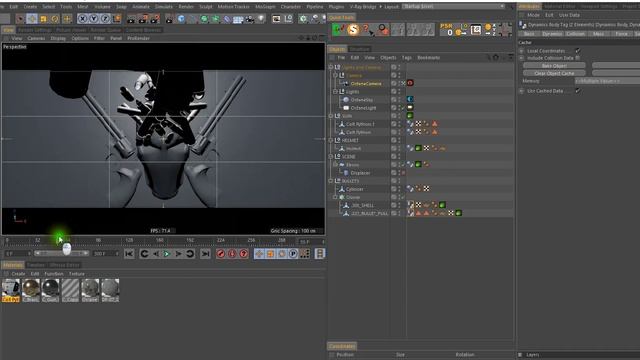Image resolution: width=640 pixels, height=360 pixels.
Task: Select the Rotate tool in top toolbar
Action: pos(55,19)
